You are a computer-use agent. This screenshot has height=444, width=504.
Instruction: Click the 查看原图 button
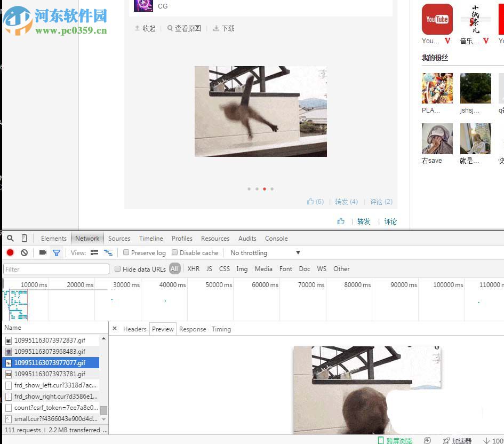click(x=183, y=28)
